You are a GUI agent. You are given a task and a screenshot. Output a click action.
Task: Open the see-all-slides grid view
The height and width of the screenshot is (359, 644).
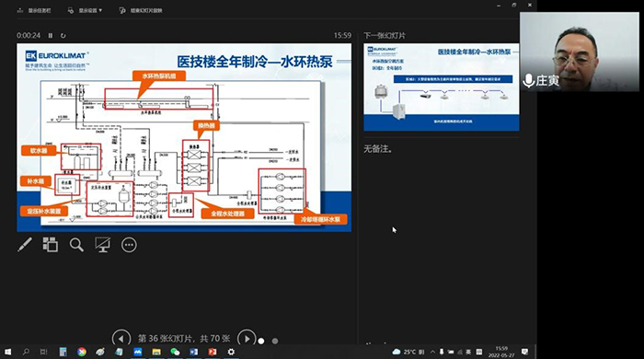tap(50, 245)
